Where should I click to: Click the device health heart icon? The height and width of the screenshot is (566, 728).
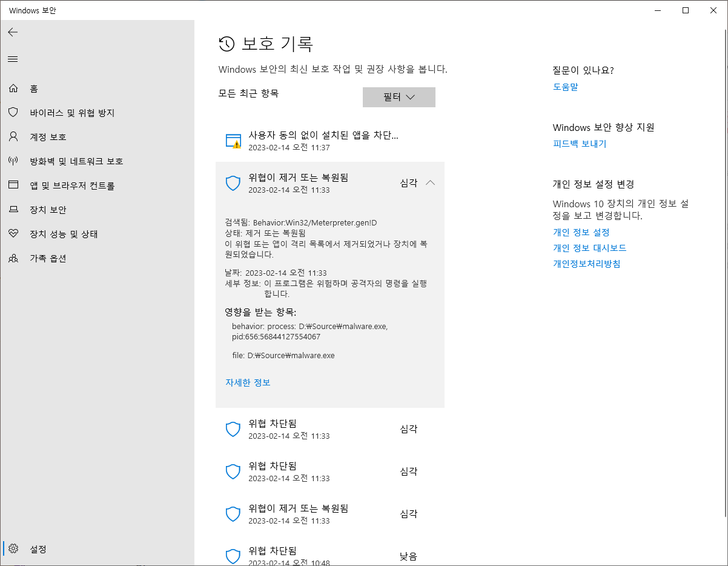(x=13, y=234)
